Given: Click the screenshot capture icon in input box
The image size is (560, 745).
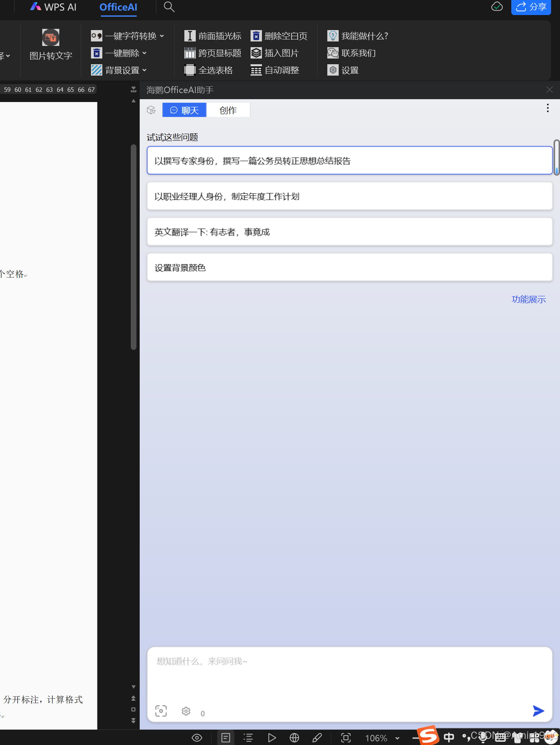Looking at the screenshot, I should click(161, 711).
